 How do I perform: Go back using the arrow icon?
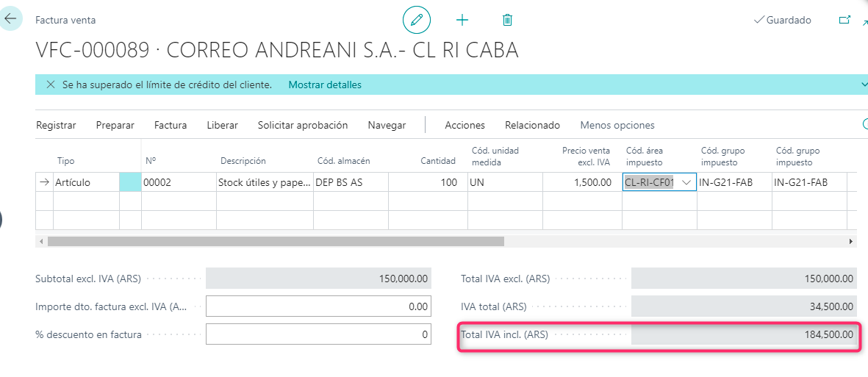click(x=10, y=19)
